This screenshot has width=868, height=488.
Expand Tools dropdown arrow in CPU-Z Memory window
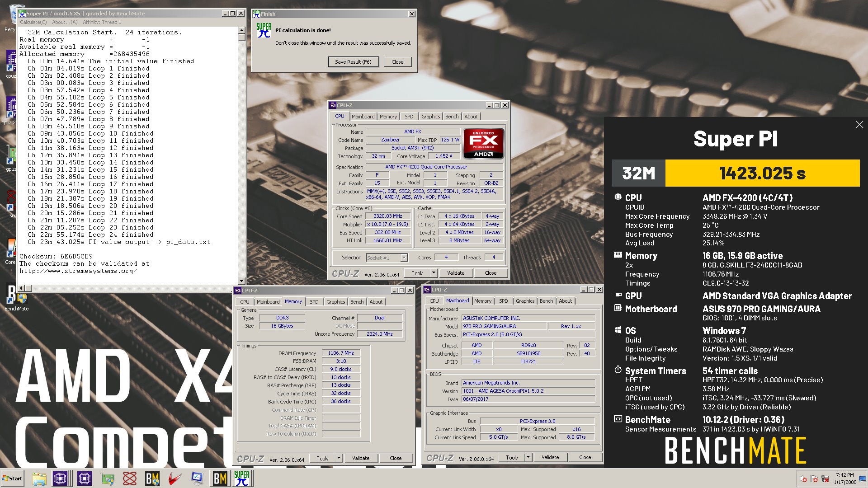coord(339,458)
